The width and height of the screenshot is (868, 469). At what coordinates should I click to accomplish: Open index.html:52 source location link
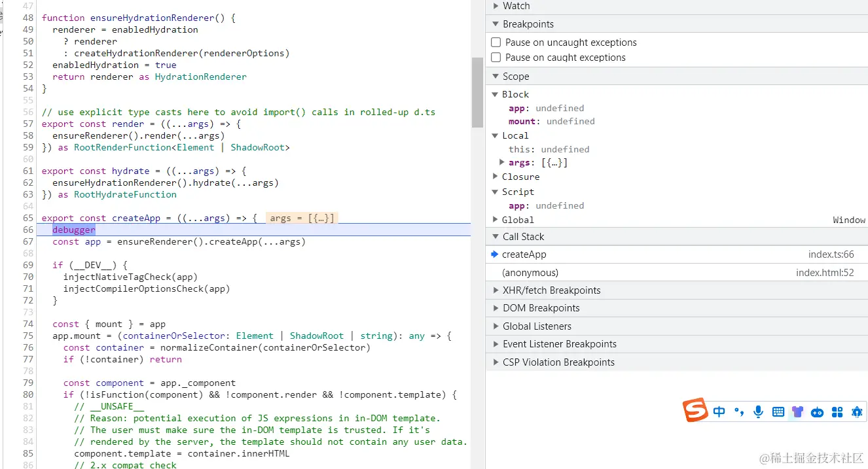pyautogui.click(x=825, y=273)
